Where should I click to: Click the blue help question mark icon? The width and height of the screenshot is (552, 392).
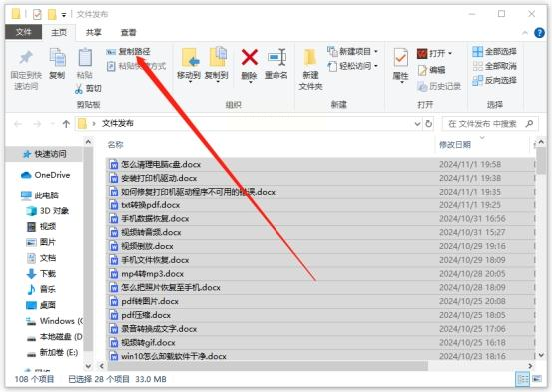point(539,33)
